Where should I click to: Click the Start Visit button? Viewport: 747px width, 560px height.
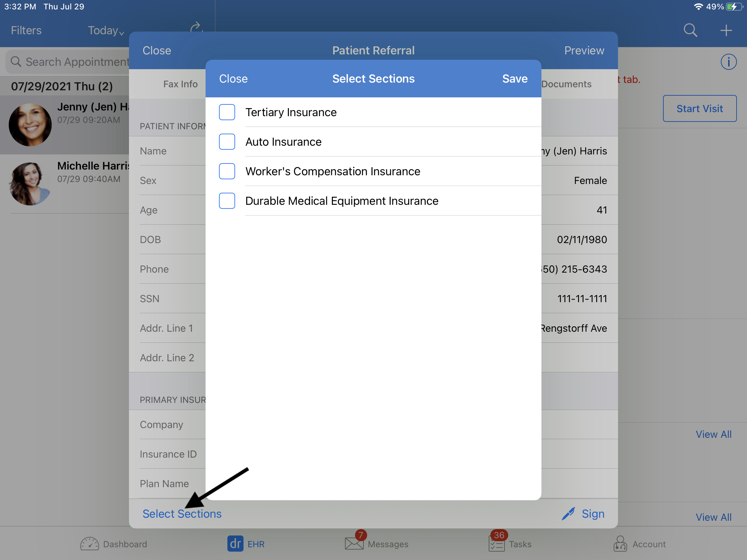[x=699, y=108]
